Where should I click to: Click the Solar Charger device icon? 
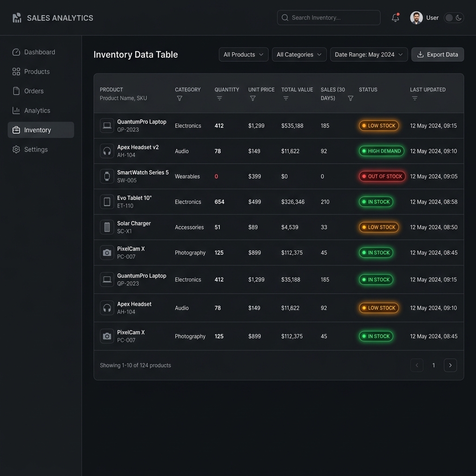point(107,227)
